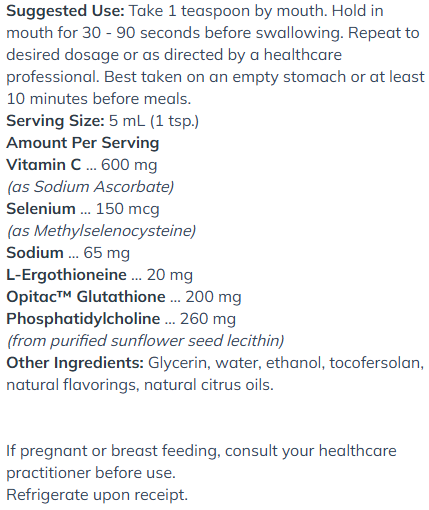Viewport: 429px width, 510px height.
Task: Click the 'Phosphatidylcholine' ingredient name
Action: tap(83, 319)
